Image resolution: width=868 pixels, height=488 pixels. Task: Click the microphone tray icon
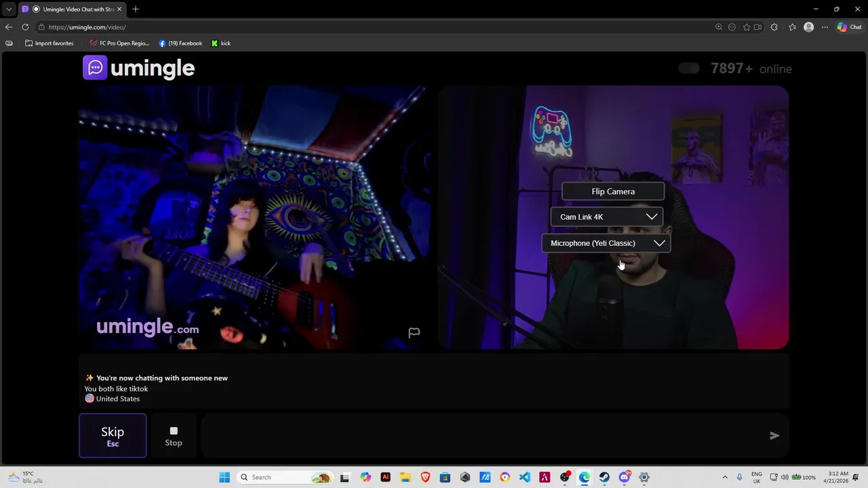point(739,477)
